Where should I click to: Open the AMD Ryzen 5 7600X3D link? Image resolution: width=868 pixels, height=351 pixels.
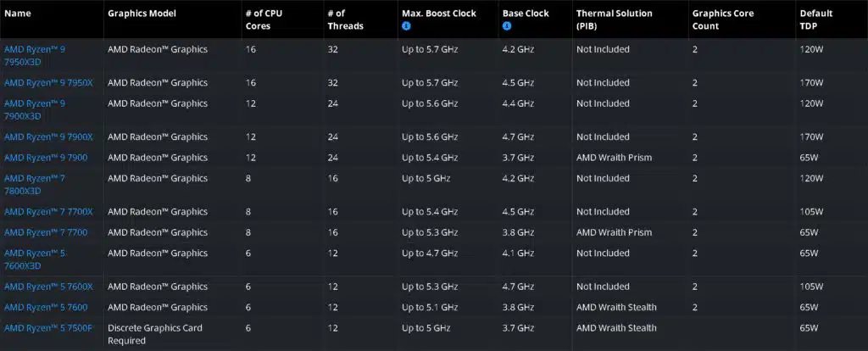[x=34, y=259]
